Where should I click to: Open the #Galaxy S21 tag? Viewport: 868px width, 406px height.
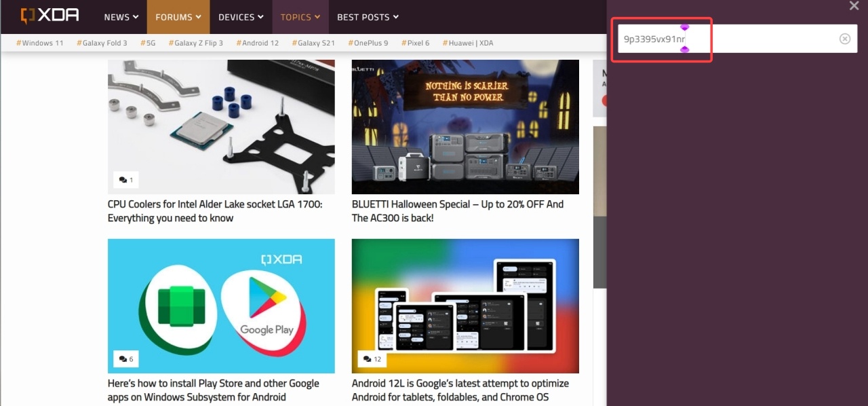313,43
